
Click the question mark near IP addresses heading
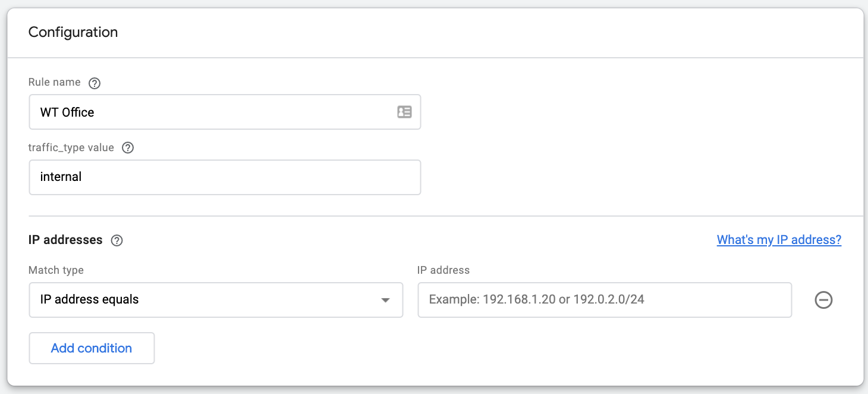point(117,240)
